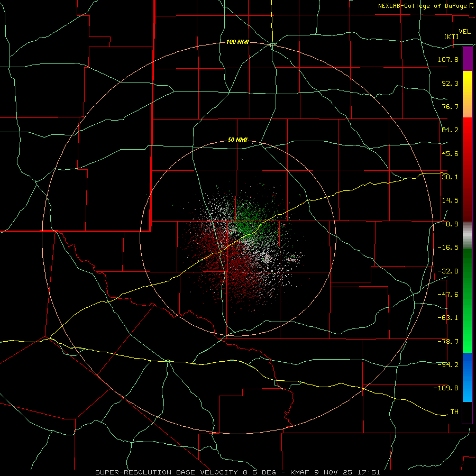This screenshot has width=476, height=476.
Task: Click the [KT] units label
Action: pyautogui.click(x=452, y=36)
